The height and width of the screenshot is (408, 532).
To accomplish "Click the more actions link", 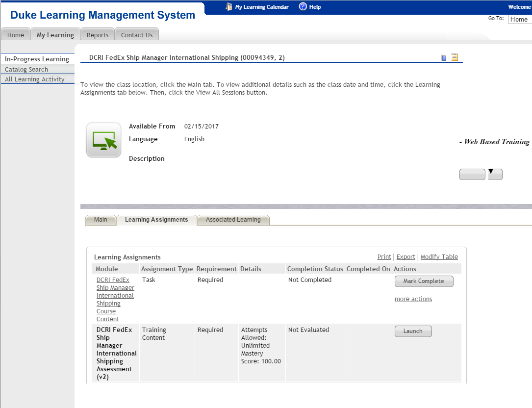I will click(413, 299).
